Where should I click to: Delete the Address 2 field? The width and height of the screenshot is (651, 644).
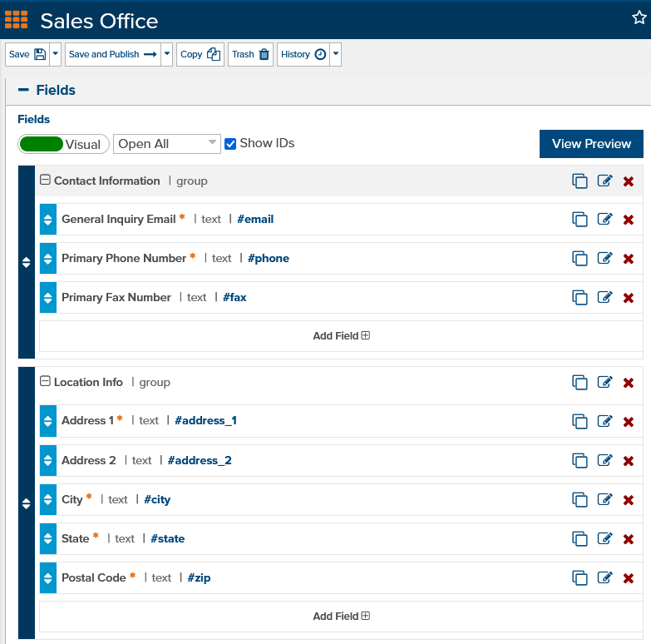629,461
